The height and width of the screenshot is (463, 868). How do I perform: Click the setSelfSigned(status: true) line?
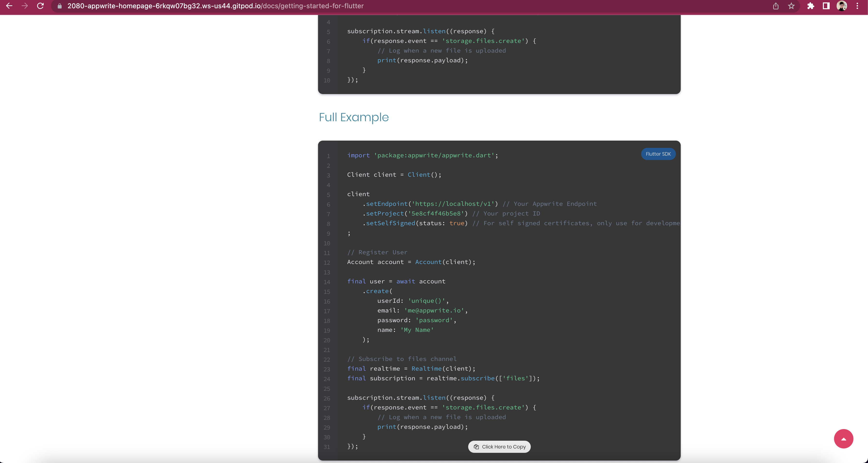521,223
